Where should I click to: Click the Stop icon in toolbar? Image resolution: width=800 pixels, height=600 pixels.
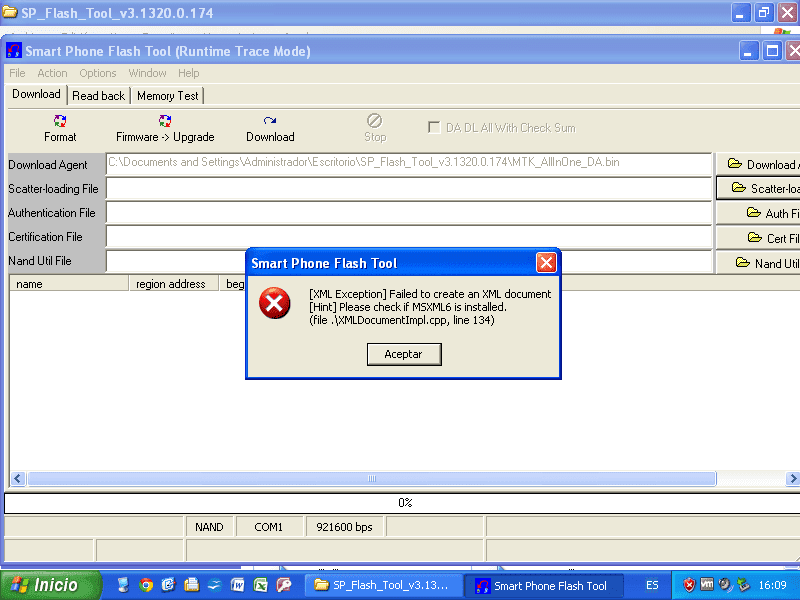point(374,120)
